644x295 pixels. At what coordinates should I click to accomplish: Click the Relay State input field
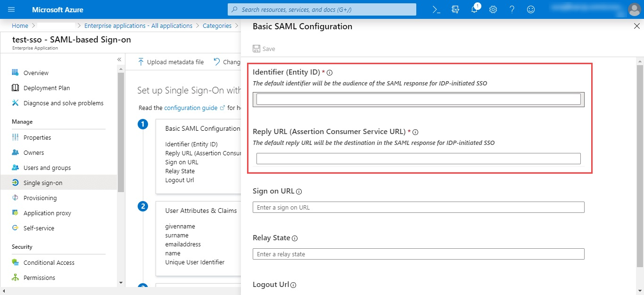click(419, 254)
